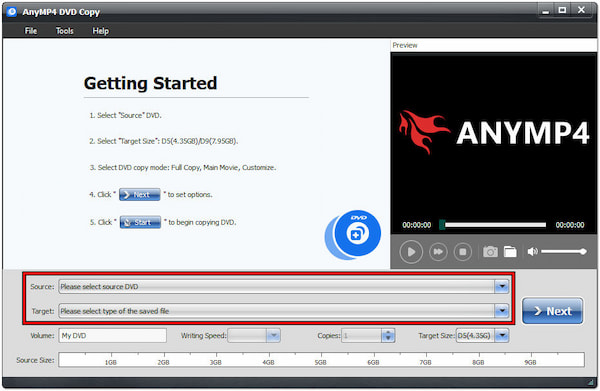
Task: Open the snapshot folder icon
Action: pos(510,251)
